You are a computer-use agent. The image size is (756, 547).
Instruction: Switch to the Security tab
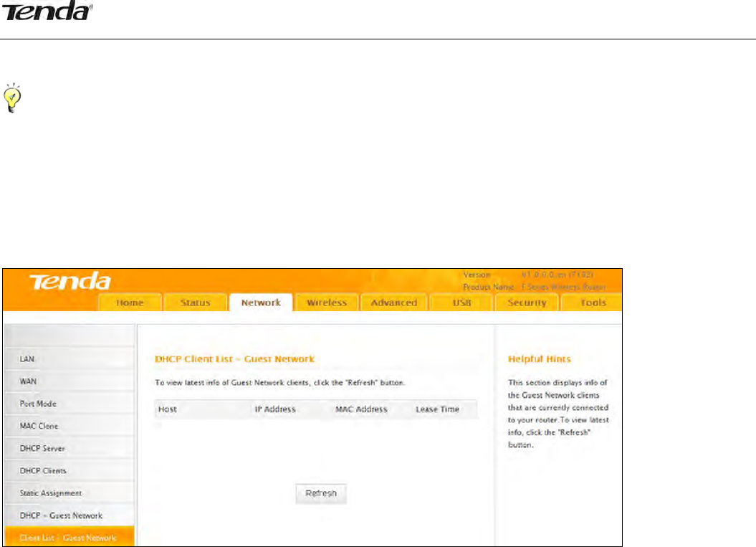[527, 303]
